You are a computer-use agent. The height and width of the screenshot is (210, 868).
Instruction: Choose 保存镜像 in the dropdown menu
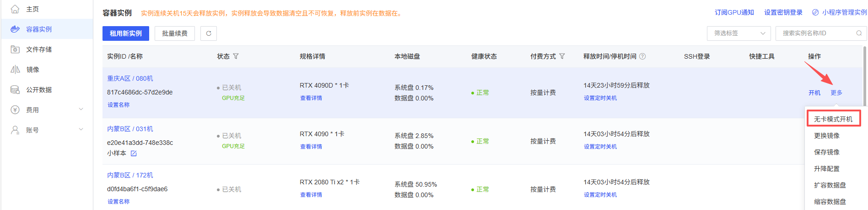point(826,152)
